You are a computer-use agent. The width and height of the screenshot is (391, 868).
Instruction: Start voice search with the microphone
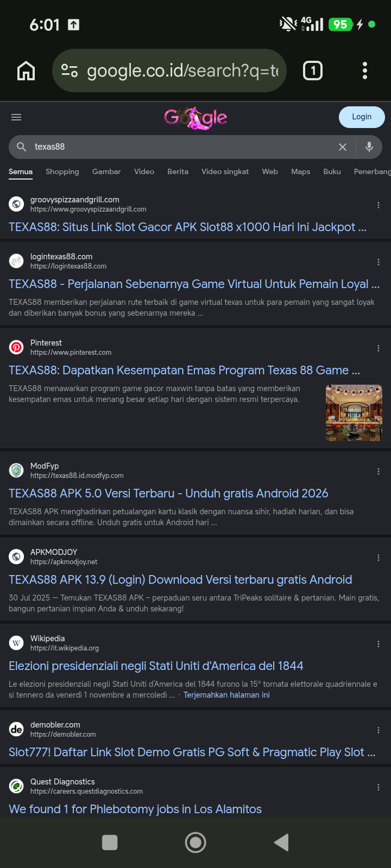369,147
